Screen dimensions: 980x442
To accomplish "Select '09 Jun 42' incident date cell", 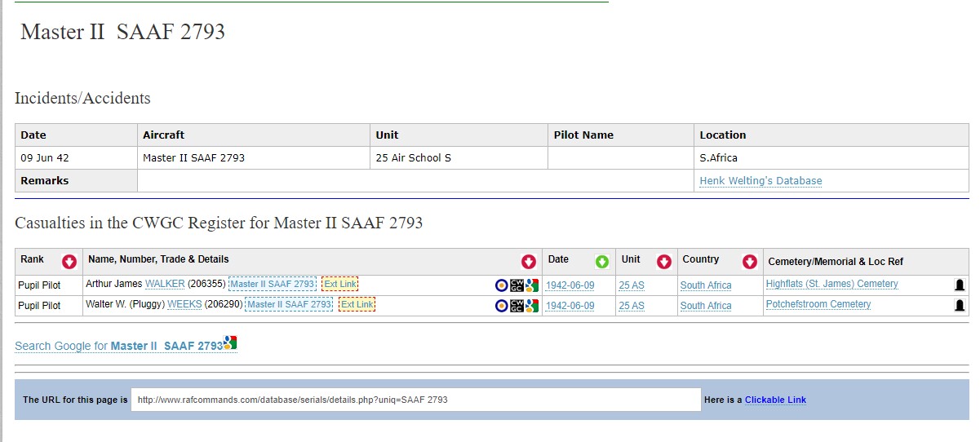I will (x=76, y=157).
